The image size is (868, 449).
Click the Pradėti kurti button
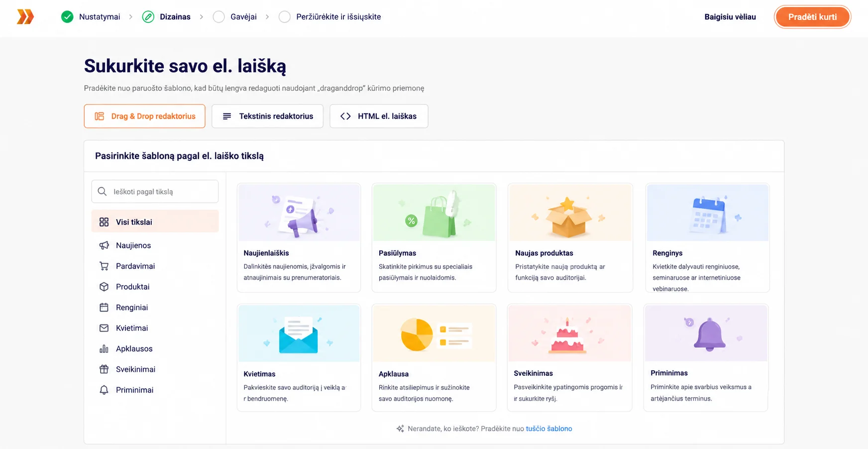click(x=812, y=17)
